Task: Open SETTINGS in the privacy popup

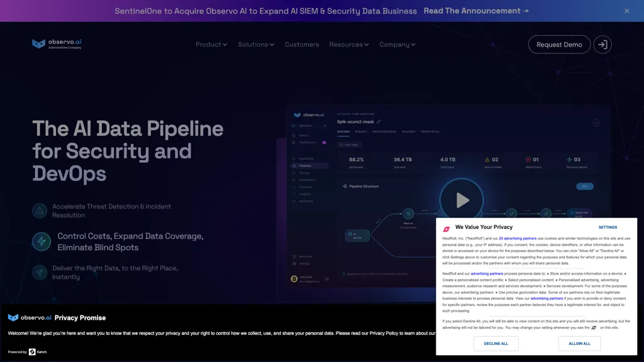Action: 608,227
